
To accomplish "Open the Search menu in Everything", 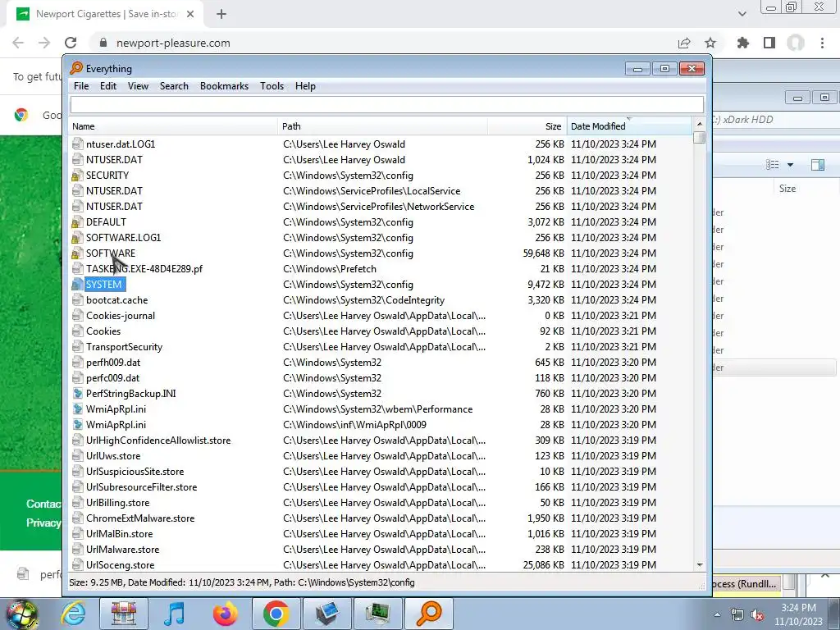I will coord(174,86).
